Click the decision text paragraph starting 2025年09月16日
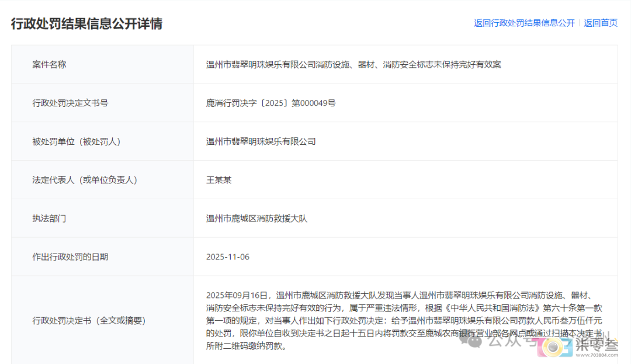631x364 pixels. [x=403, y=321]
